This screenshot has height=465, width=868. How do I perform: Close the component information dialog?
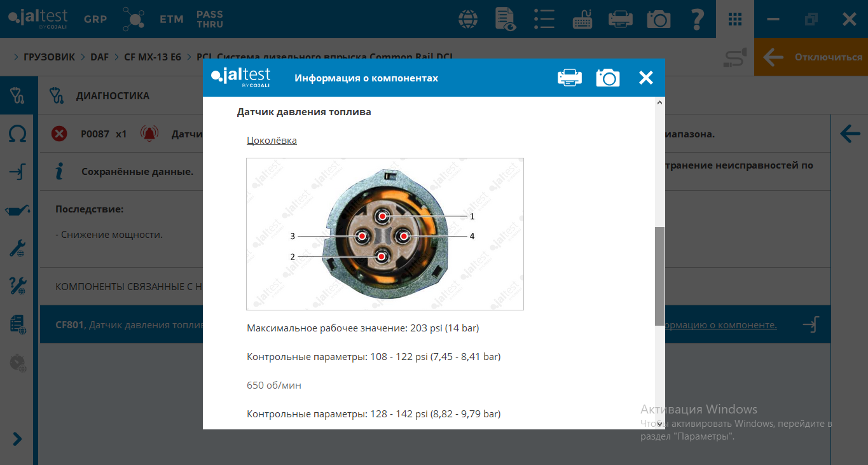645,78
